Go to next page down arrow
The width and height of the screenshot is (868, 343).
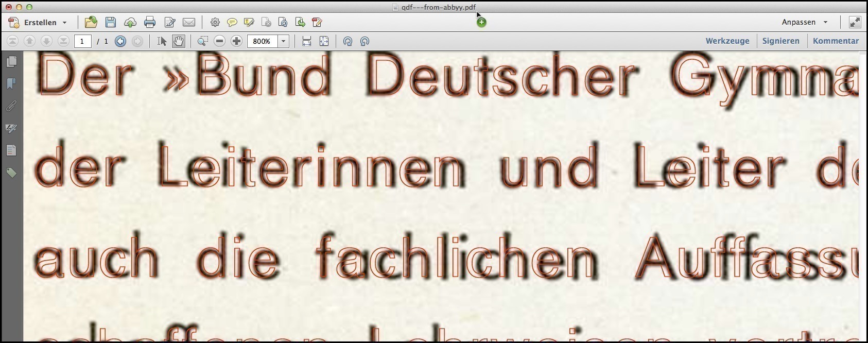[46, 41]
